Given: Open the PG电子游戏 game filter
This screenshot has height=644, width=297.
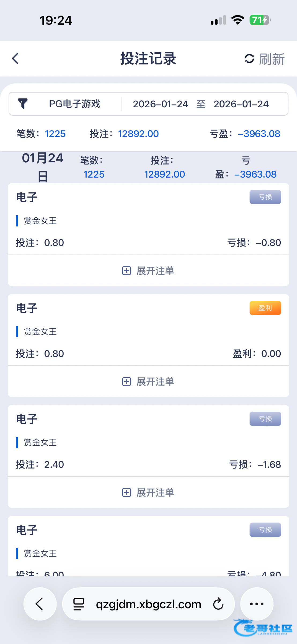Looking at the screenshot, I should pos(74,104).
